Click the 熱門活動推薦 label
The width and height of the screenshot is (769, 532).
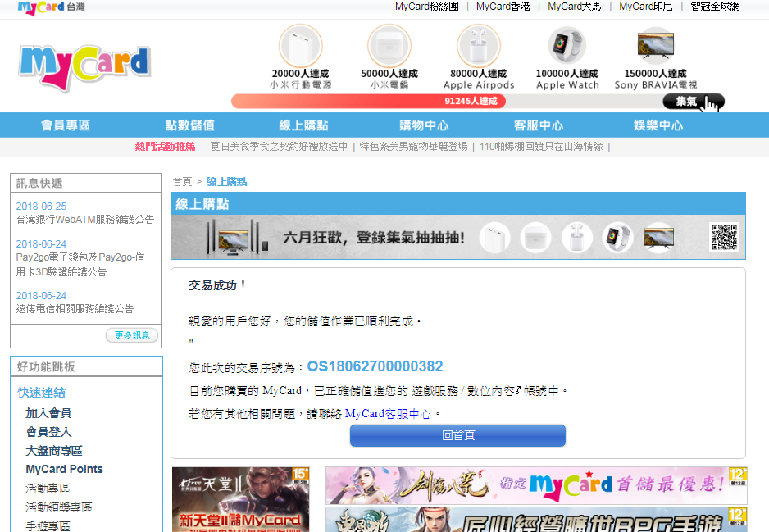[x=165, y=147]
